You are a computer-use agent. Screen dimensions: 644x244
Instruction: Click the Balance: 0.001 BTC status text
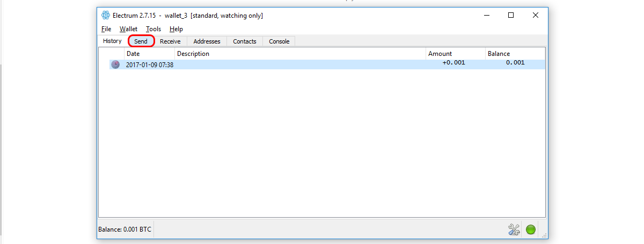pyautogui.click(x=125, y=229)
